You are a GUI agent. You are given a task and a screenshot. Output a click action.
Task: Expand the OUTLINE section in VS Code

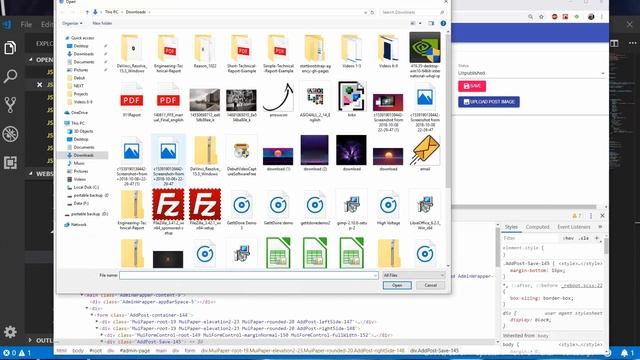coord(30,340)
